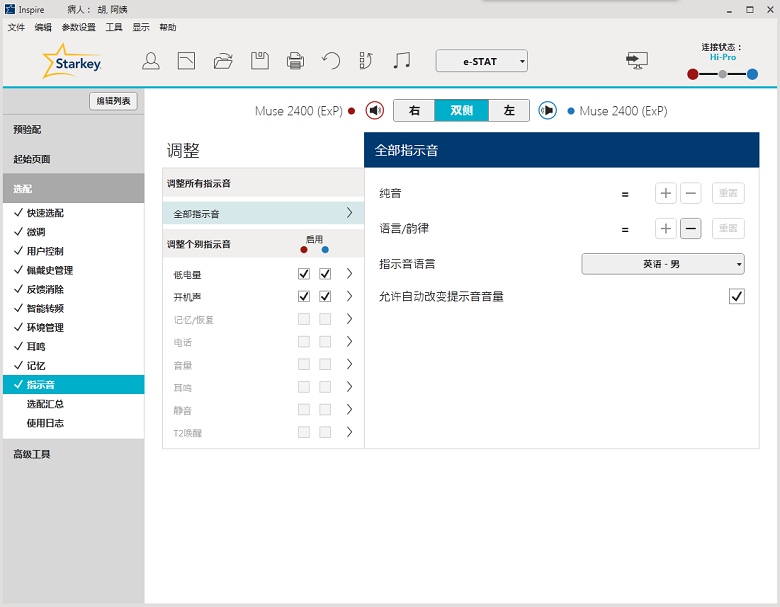Image resolution: width=780 pixels, height=607 pixels.
Task: Select the 左 side button
Action: [x=509, y=110]
